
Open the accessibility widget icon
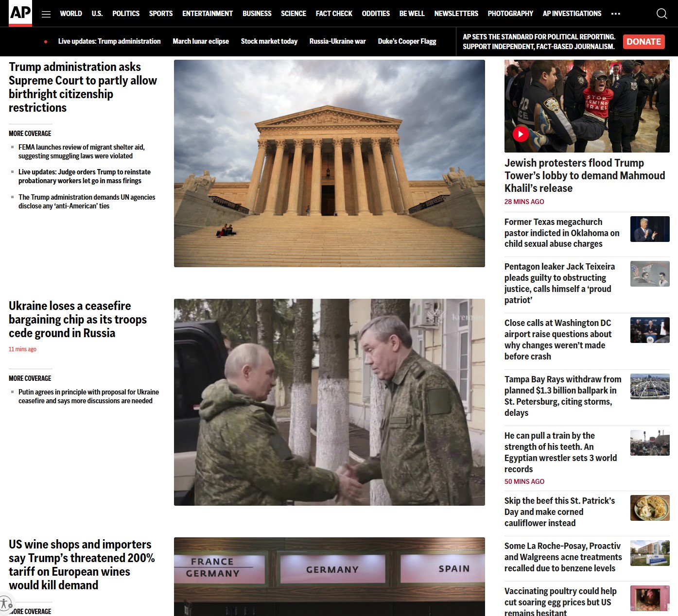point(5,604)
